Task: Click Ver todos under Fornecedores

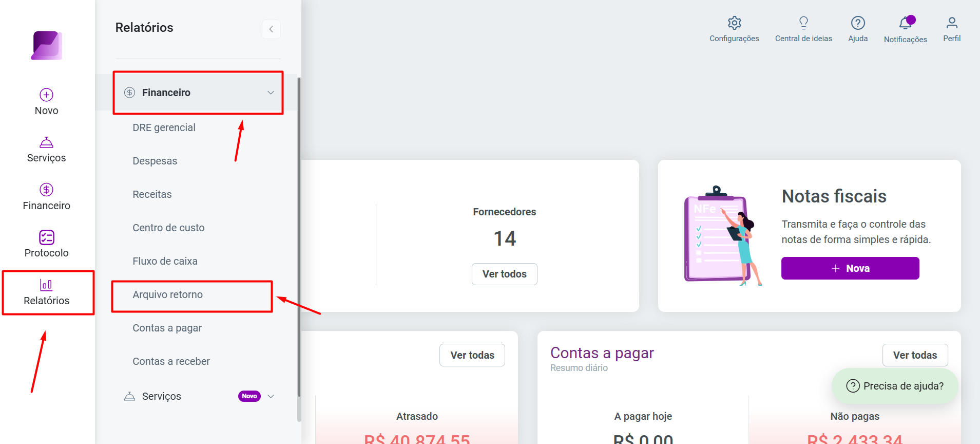Action: 504,274
